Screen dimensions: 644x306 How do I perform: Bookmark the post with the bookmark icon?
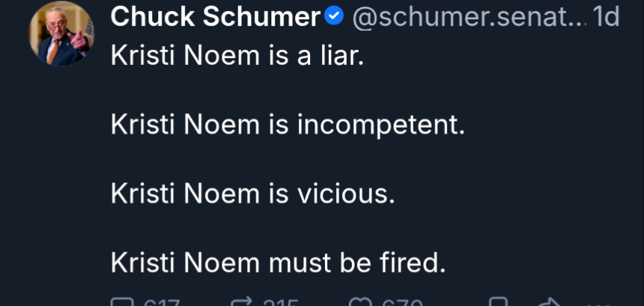coord(499,302)
